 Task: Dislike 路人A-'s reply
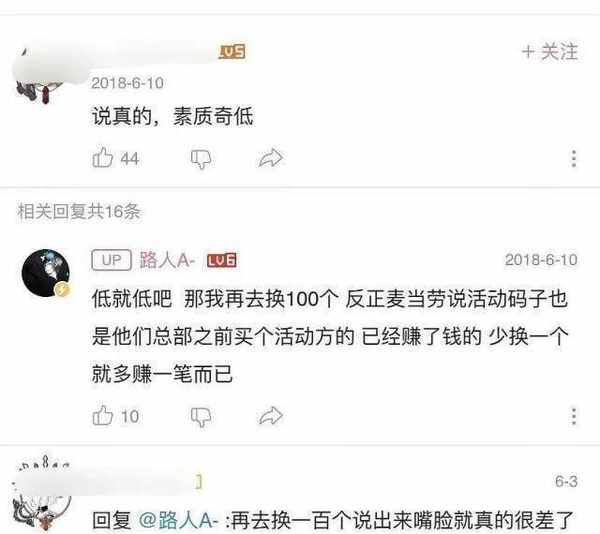coord(201,417)
